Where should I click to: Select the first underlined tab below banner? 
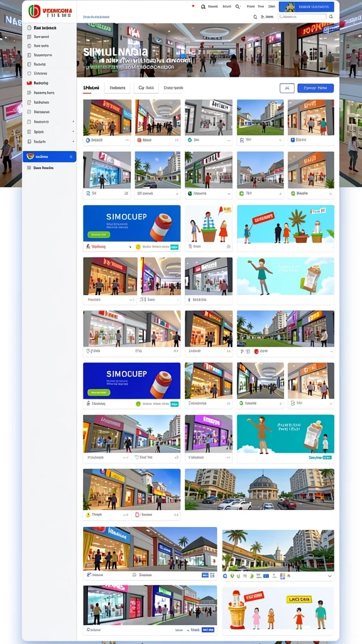point(91,88)
